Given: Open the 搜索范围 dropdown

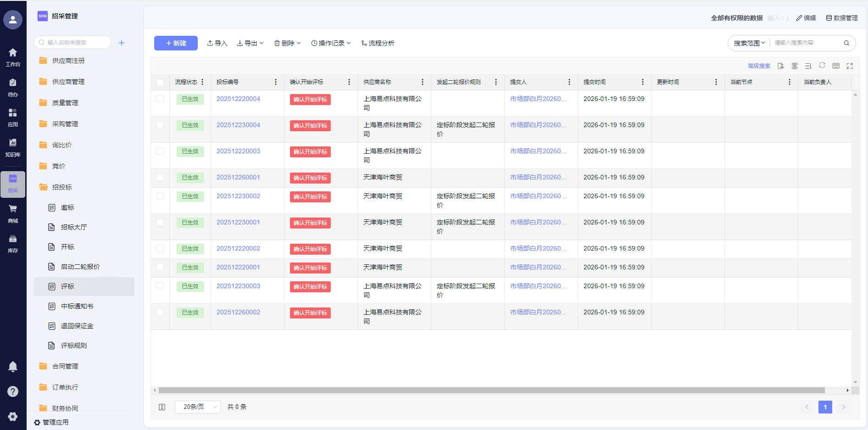Looking at the screenshot, I should 749,43.
